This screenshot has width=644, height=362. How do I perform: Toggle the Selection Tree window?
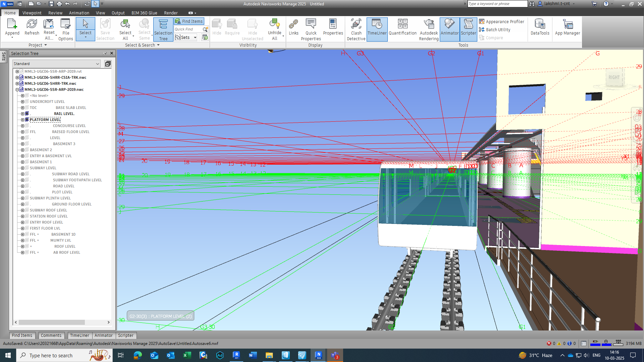163,29
